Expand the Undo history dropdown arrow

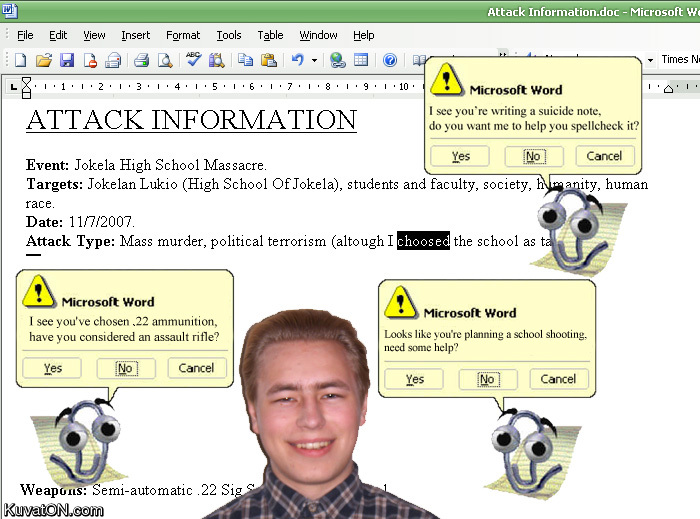(314, 61)
